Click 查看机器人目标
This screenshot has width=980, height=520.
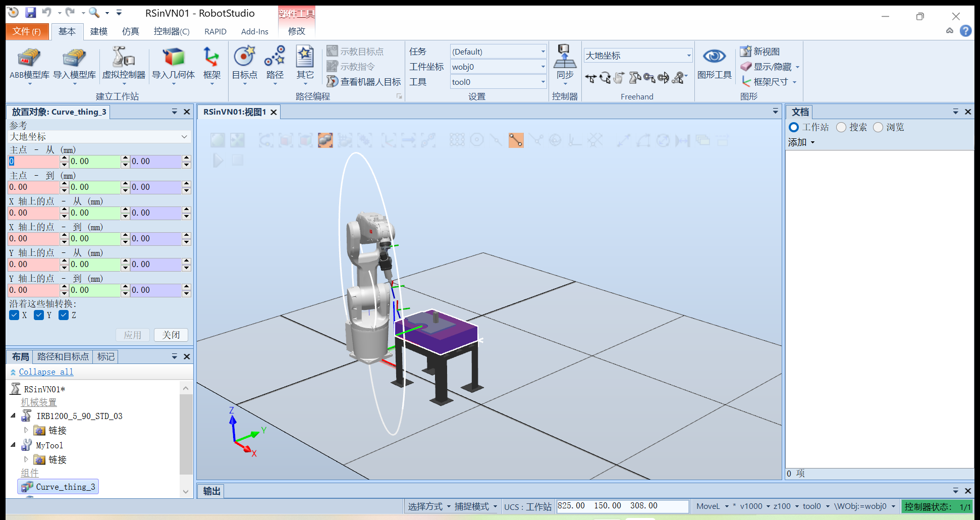click(363, 82)
